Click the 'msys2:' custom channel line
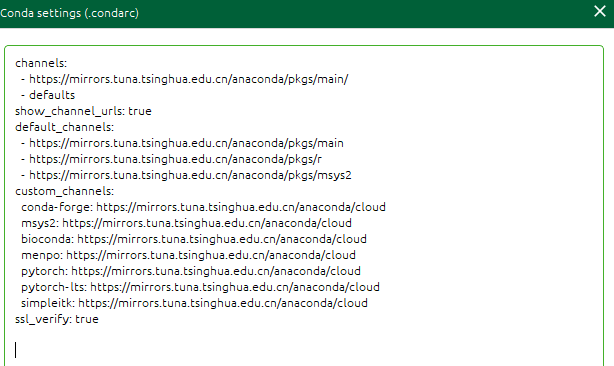 pyautogui.click(x=186, y=223)
